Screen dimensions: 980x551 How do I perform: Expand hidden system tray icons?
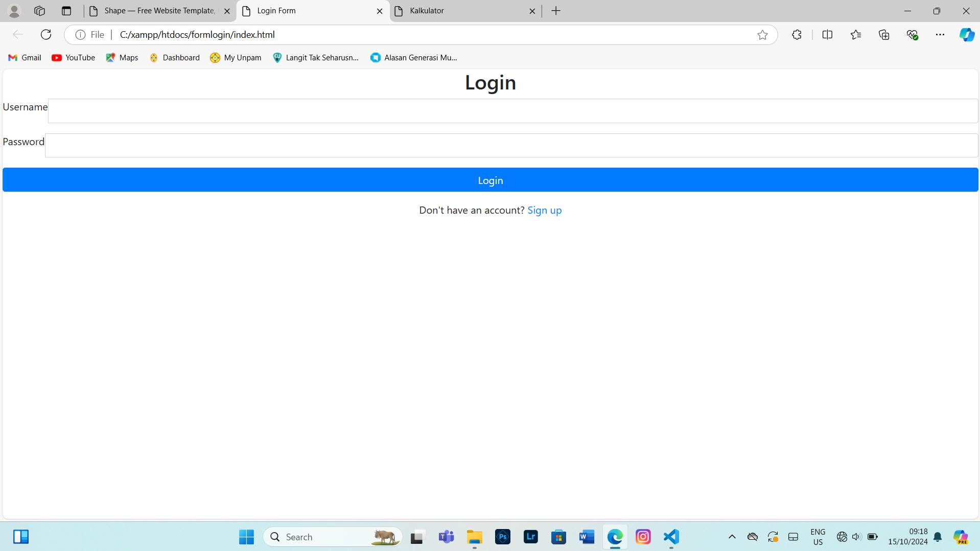pos(732,537)
